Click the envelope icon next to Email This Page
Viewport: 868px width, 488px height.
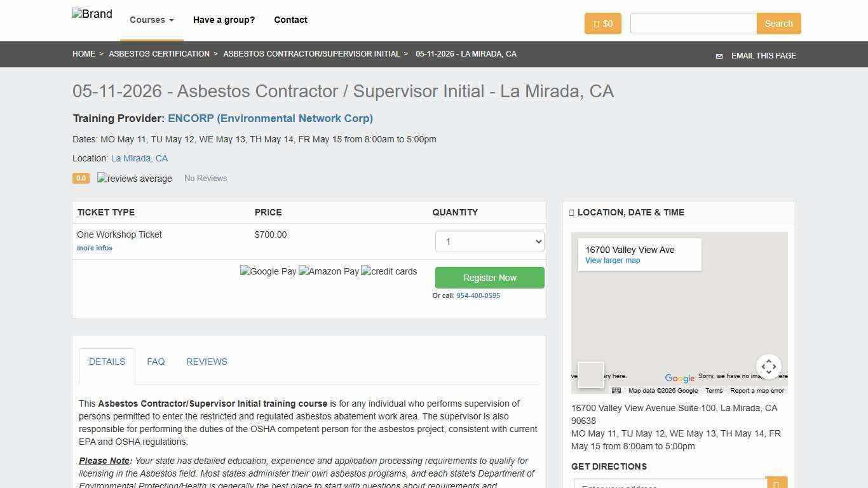pos(719,56)
